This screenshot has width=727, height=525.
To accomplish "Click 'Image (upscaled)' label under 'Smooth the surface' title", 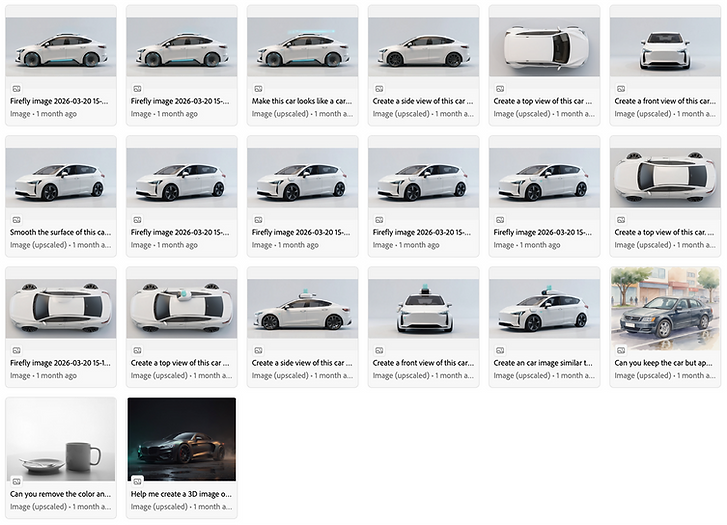I will point(38,245).
